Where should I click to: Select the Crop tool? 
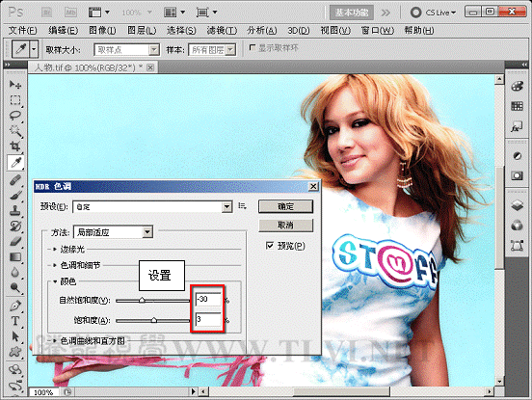pos(15,147)
